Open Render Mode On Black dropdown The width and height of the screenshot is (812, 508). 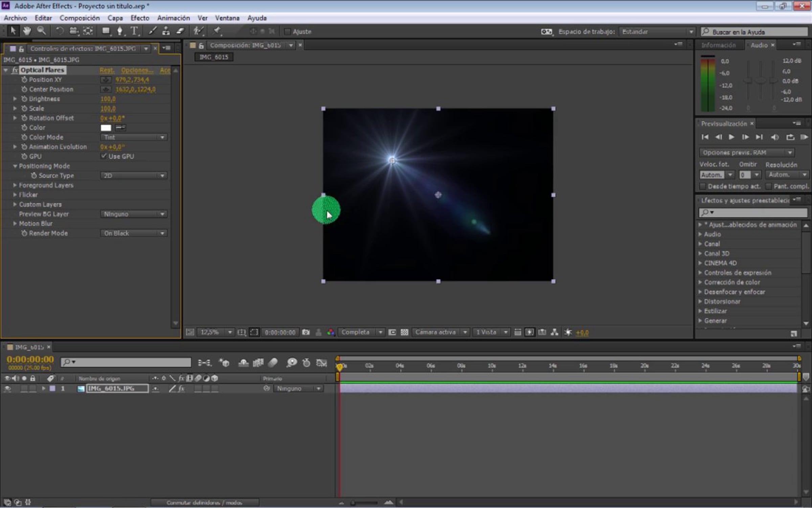coord(134,233)
